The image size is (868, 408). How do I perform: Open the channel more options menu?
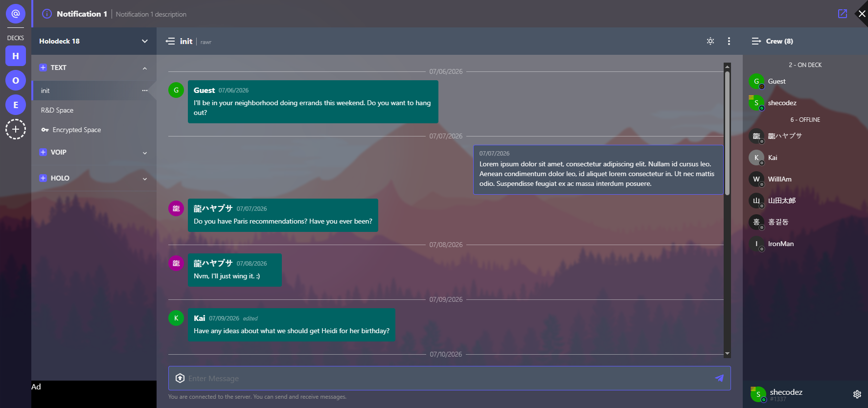click(729, 41)
